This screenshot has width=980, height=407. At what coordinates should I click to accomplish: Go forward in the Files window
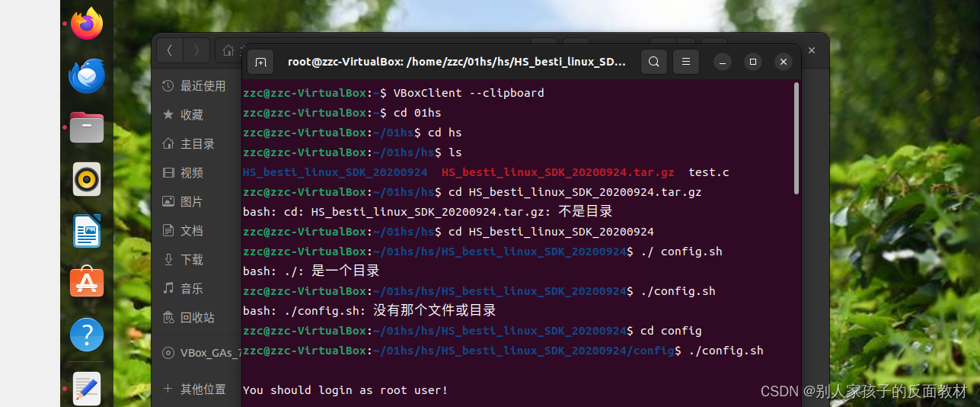[x=196, y=51]
